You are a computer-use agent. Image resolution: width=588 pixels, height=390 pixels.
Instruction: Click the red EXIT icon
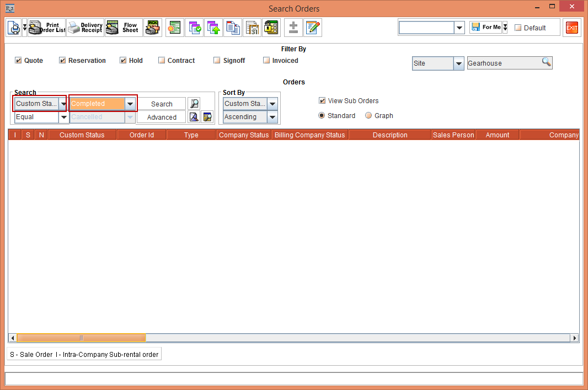tap(572, 28)
